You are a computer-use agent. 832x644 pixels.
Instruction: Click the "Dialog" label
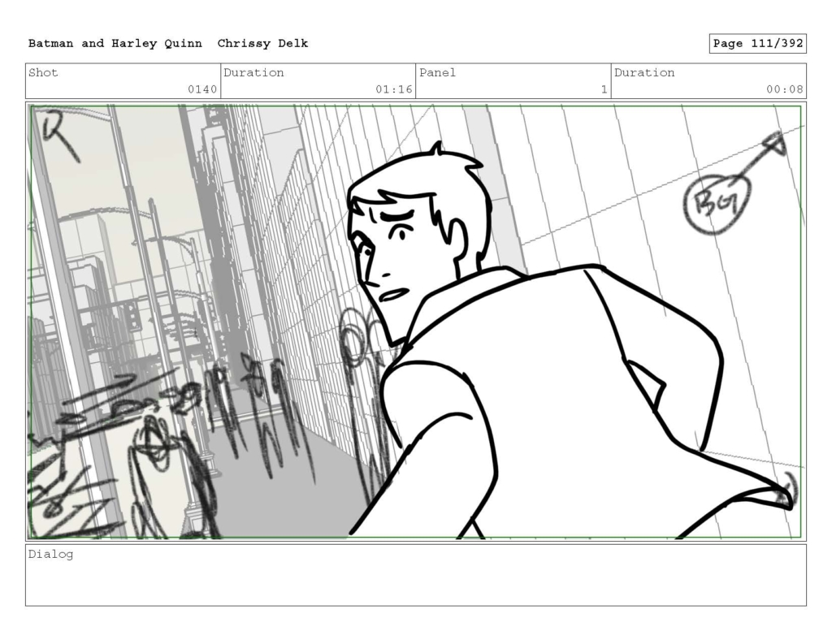coord(51,555)
